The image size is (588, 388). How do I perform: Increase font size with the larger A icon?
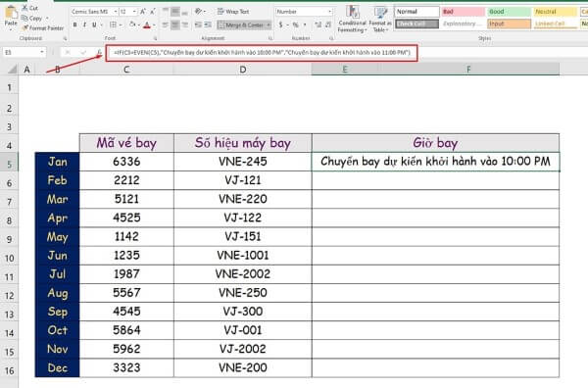point(143,12)
